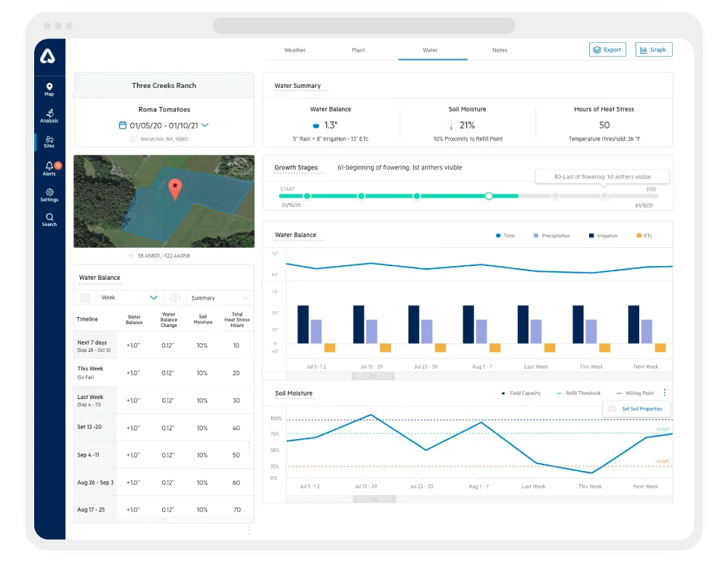Select the Water tab
Viewport: 728px width, 567px height.
click(x=431, y=50)
